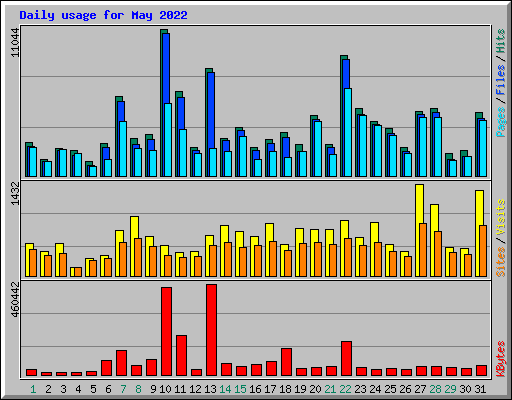Viewport: 512px width, 400px height.
Task: Click the day label 26
Action: click(x=405, y=389)
